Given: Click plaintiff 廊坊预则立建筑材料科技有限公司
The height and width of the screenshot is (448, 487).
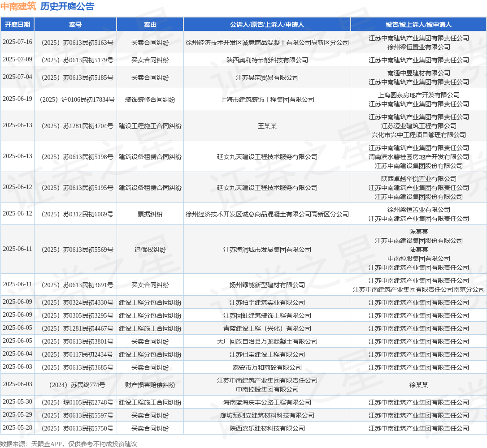Looking at the screenshot, I should (267, 415).
